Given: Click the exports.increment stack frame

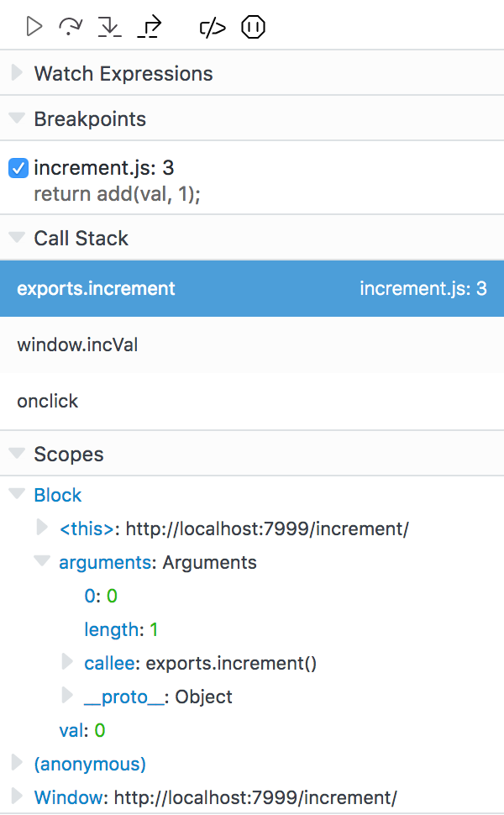Looking at the screenshot, I should 95,287.
